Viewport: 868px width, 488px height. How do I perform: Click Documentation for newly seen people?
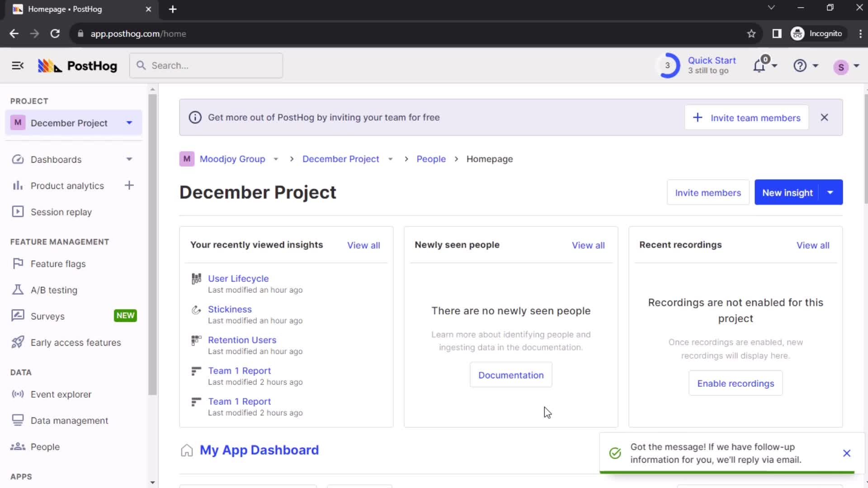[x=511, y=375]
